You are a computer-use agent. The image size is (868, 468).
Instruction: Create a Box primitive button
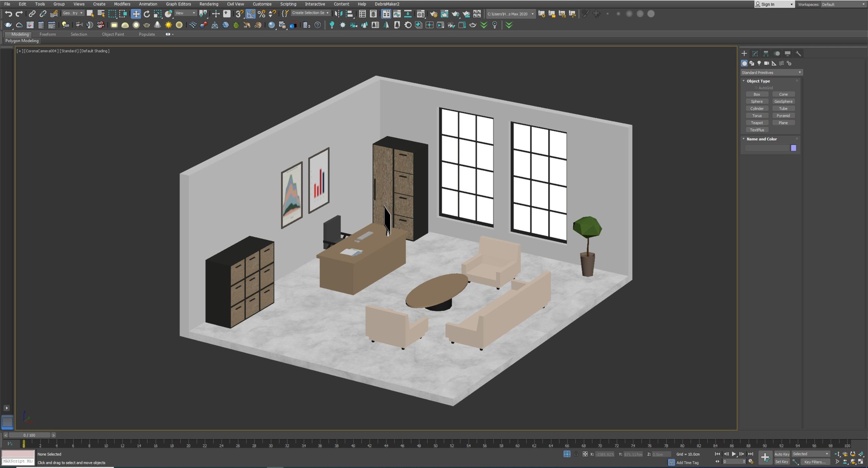[x=757, y=94]
